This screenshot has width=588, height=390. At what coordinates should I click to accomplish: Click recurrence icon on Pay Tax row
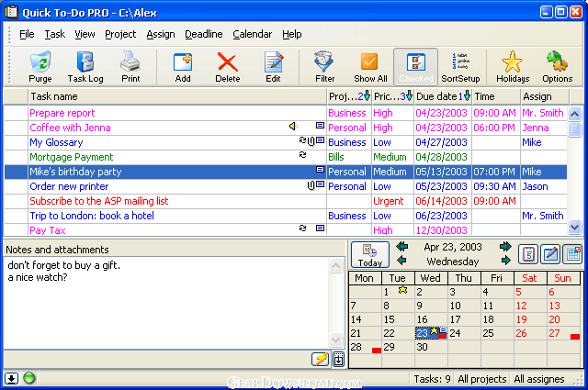[x=302, y=228]
